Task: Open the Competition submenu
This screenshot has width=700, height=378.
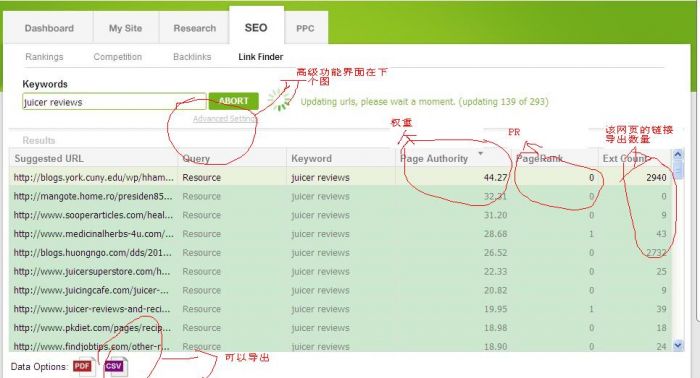Action: click(x=118, y=57)
